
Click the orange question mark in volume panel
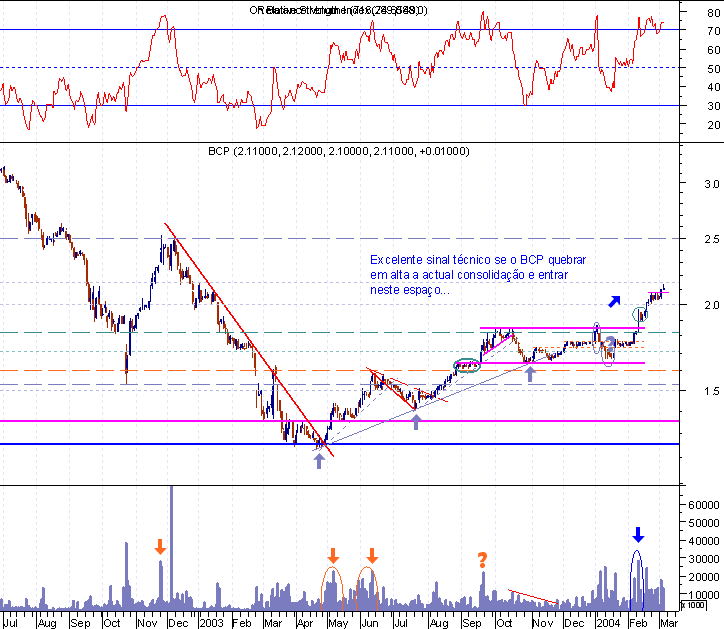pos(483,560)
